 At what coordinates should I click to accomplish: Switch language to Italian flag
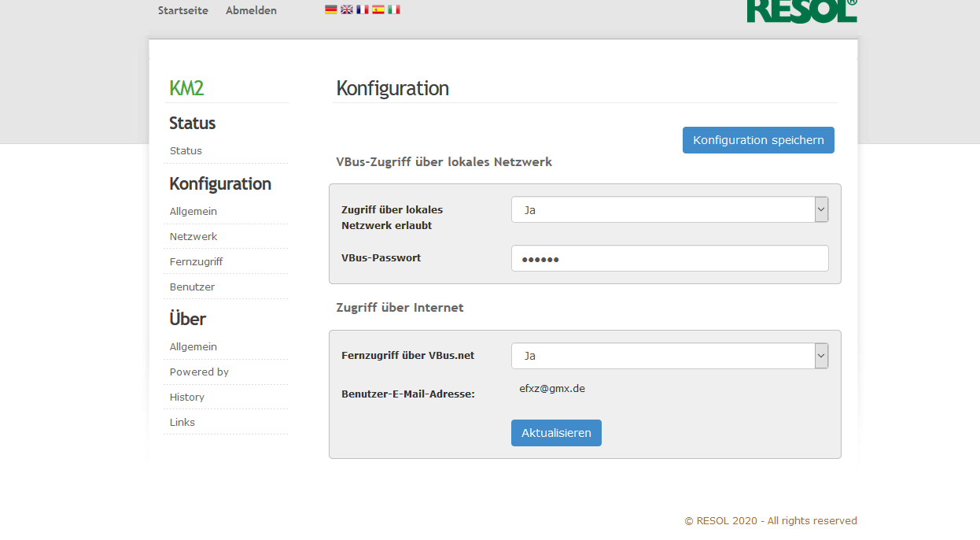coord(394,9)
